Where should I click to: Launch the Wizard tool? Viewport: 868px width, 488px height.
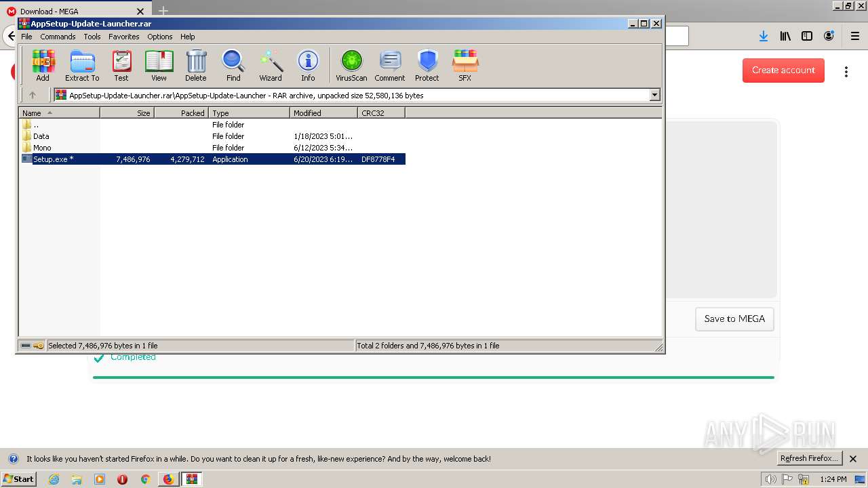click(x=271, y=66)
